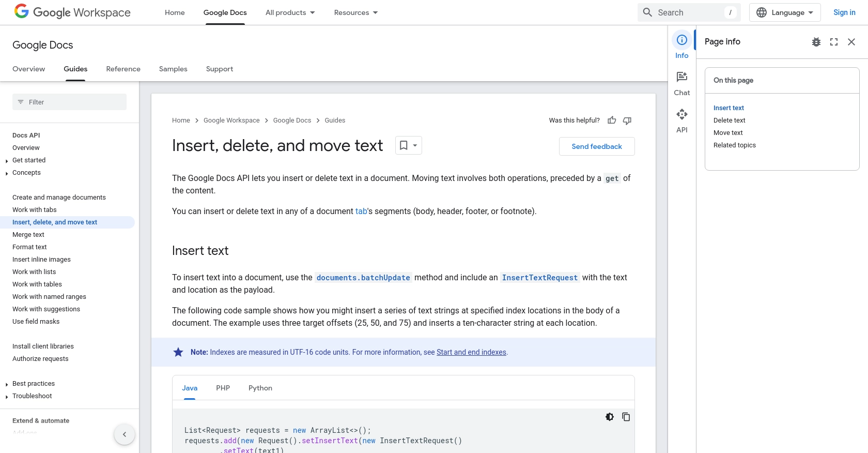868x453 pixels.
Task: Click the Send feedback button
Action: [597, 146]
